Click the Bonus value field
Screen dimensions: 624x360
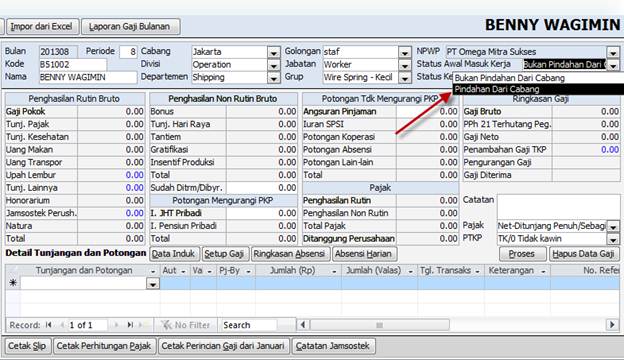point(262,111)
